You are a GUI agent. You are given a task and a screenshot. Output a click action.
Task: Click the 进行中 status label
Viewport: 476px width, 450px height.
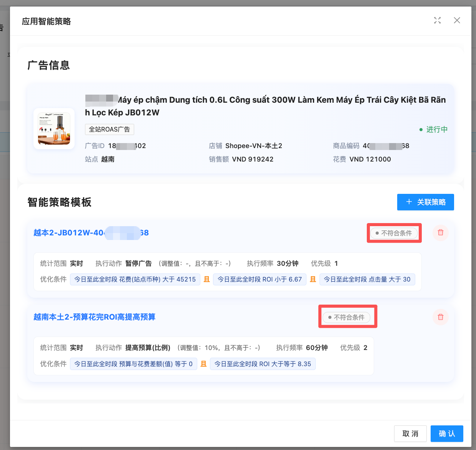[433, 130]
